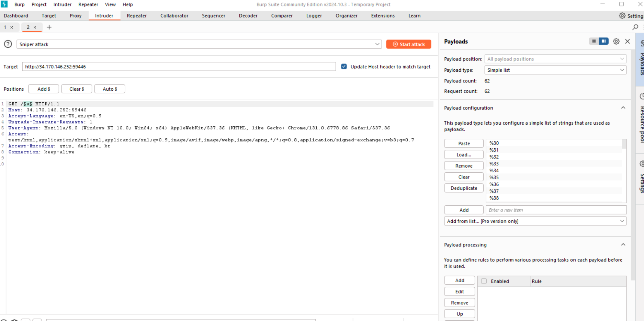644x321 pixels.
Task: Switch to the Decoder tab
Action: (x=248, y=16)
